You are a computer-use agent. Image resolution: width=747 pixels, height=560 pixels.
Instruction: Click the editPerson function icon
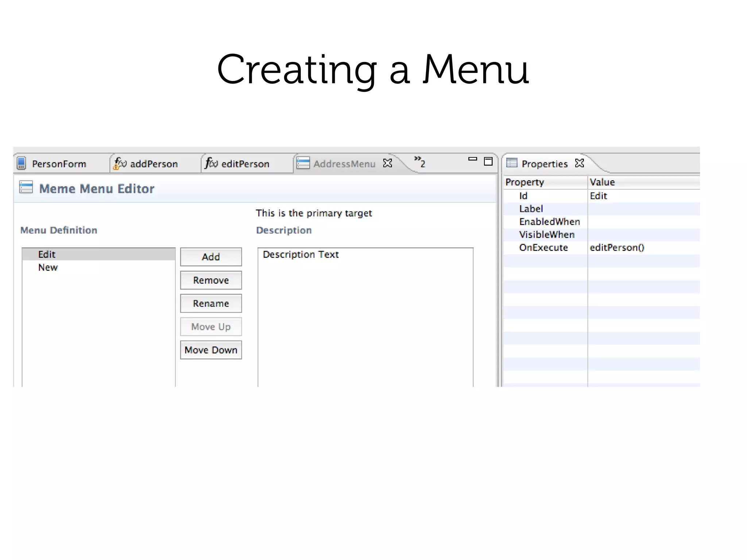point(211,163)
